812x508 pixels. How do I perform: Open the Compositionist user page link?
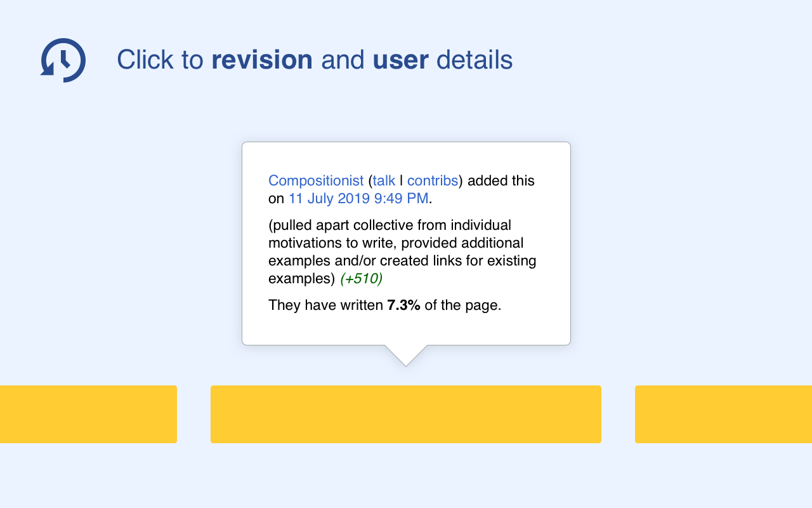(316, 181)
